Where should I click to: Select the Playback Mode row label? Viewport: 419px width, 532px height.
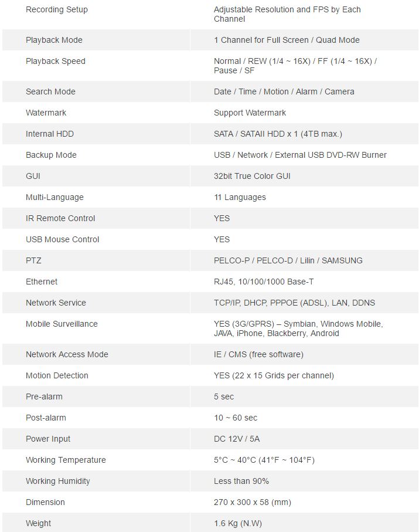coord(54,40)
